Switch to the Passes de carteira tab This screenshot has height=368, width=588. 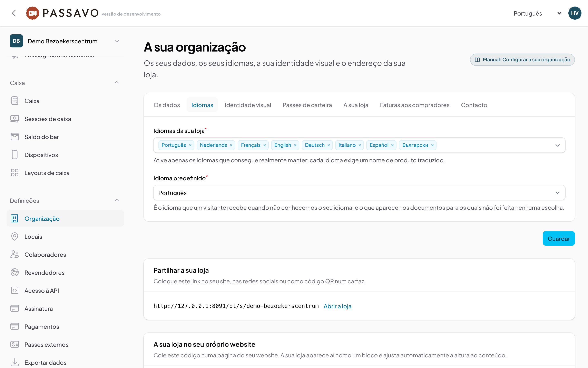point(307,105)
